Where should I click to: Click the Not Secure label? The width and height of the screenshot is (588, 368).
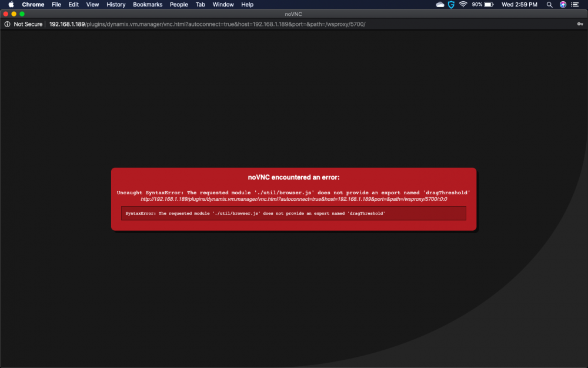point(28,24)
